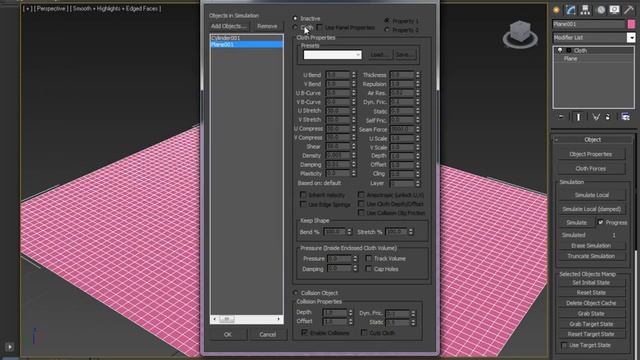Click Configure Modifier Sets icon
This screenshot has height=360, width=640.
(625, 117)
